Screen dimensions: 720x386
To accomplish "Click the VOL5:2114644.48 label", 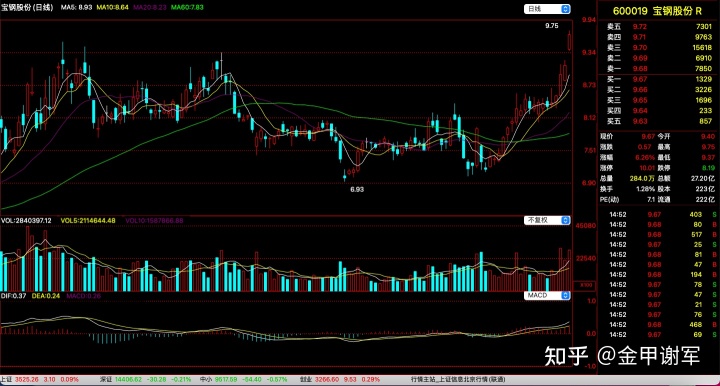I will pos(88,221).
